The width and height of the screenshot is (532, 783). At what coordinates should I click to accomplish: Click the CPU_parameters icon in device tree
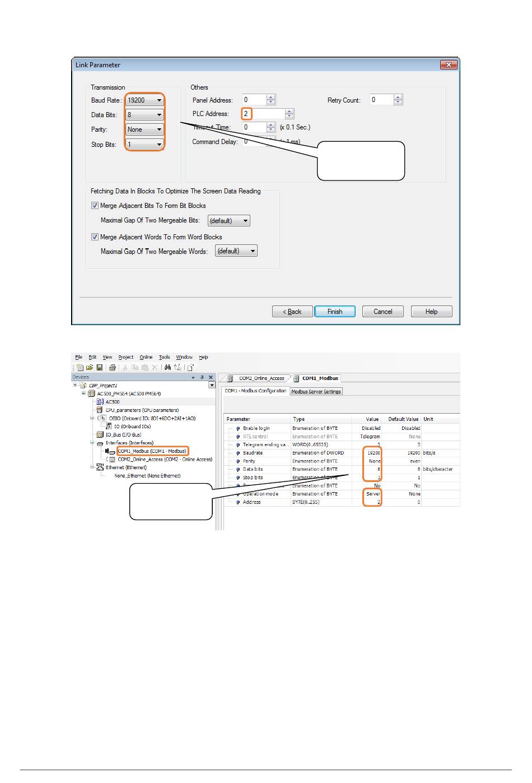click(x=100, y=410)
